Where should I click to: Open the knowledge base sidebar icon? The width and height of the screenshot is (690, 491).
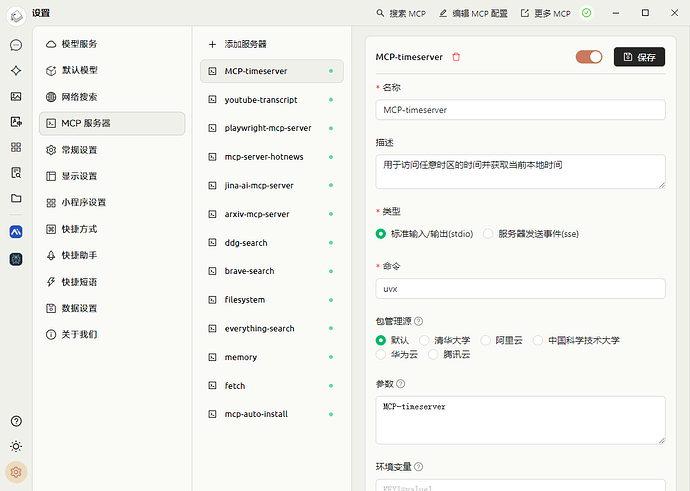coord(16,172)
